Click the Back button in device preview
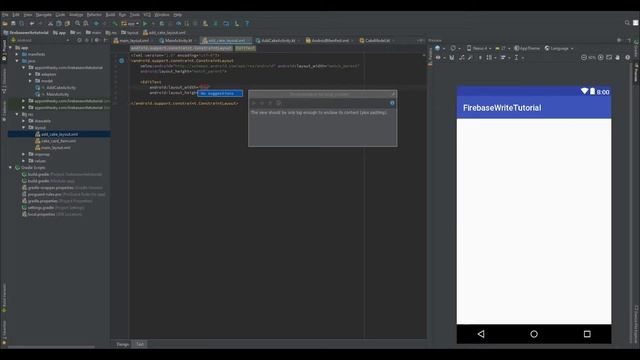 [x=481, y=334]
